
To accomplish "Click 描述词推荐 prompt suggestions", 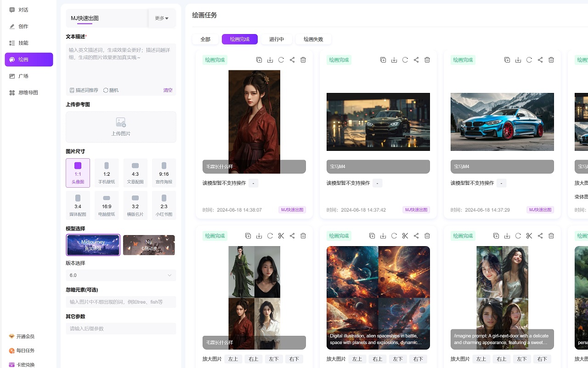I will (84, 90).
